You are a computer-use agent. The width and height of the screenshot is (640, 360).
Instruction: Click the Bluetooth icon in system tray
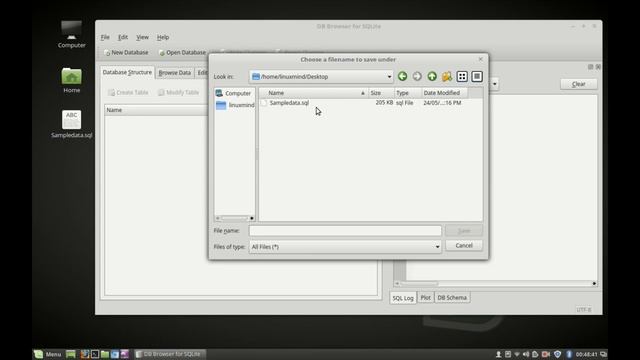[569, 354]
